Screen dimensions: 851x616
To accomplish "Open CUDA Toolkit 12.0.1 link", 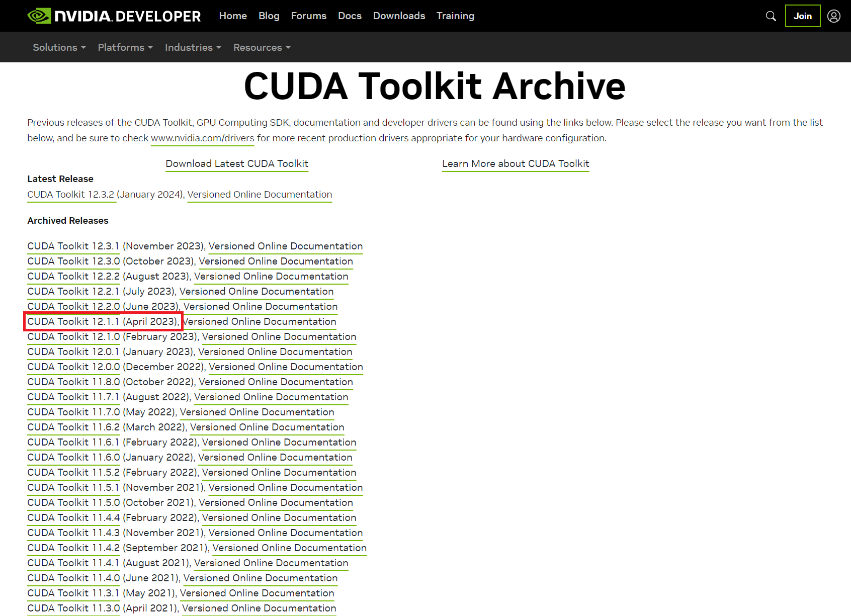I will 73,352.
